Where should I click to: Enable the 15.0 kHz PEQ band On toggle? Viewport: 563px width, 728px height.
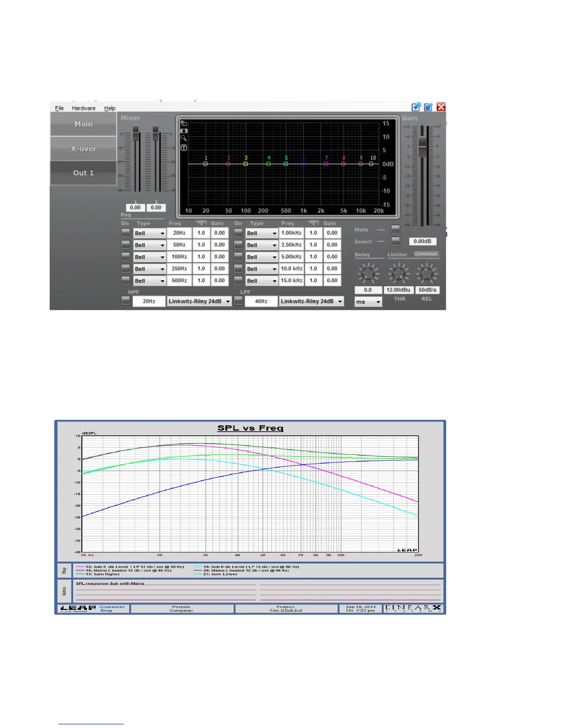click(x=238, y=280)
